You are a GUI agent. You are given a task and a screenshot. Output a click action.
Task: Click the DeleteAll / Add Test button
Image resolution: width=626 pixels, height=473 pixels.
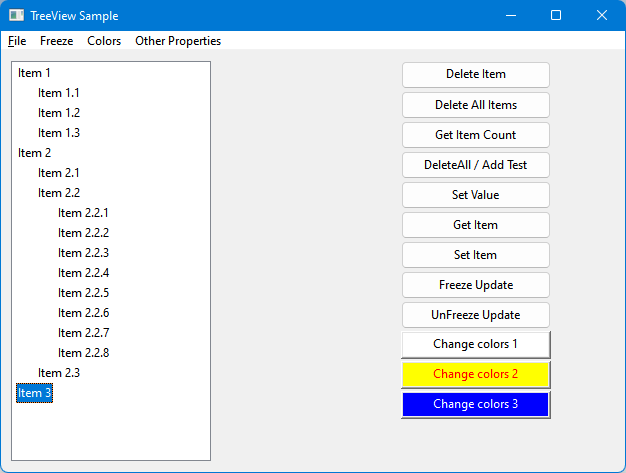click(x=475, y=165)
